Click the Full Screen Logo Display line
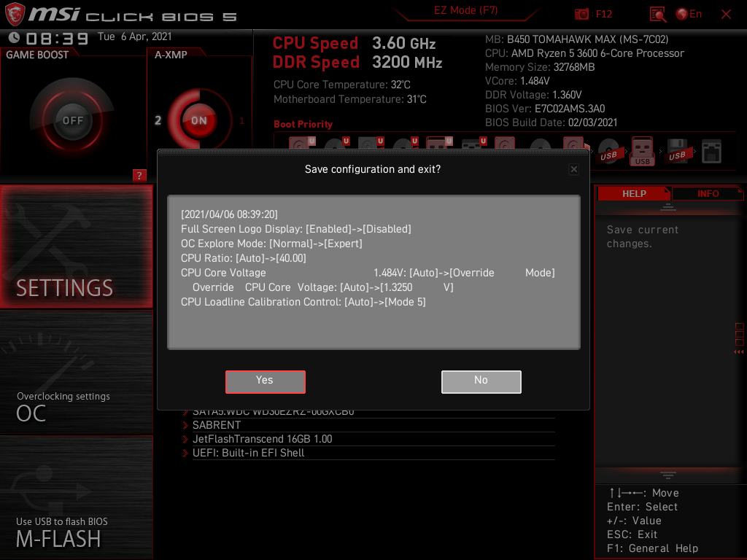 click(296, 229)
